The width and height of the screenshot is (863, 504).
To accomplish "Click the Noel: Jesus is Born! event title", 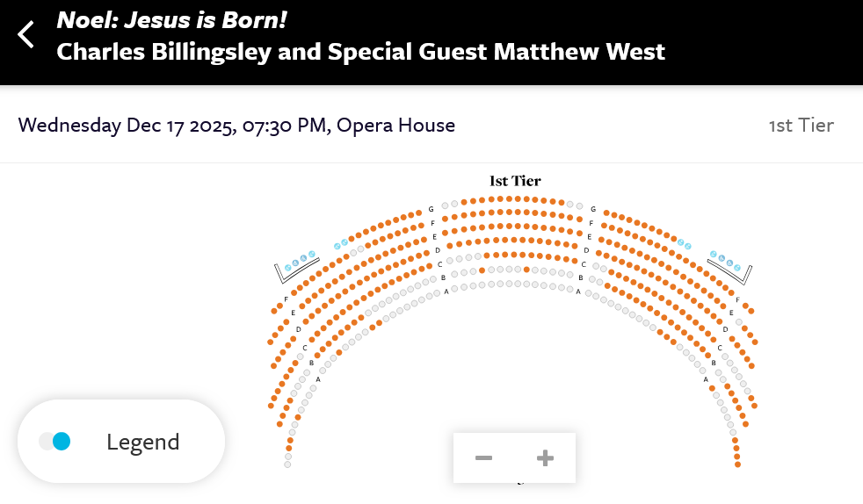I will (x=171, y=19).
